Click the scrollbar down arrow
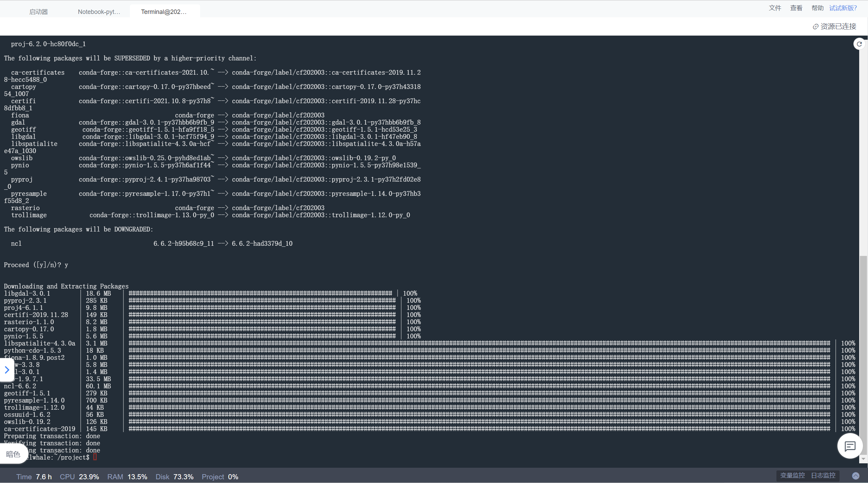This screenshot has width=868, height=483. (863, 459)
